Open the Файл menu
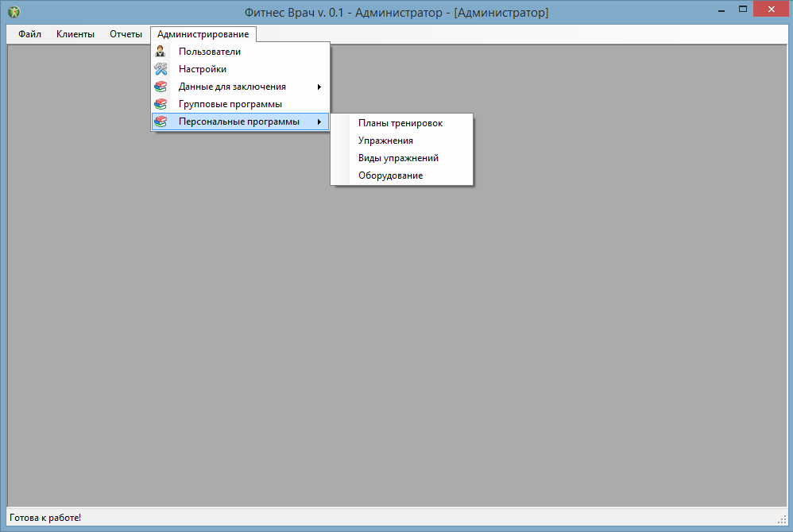793x532 pixels. coord(30,34)
